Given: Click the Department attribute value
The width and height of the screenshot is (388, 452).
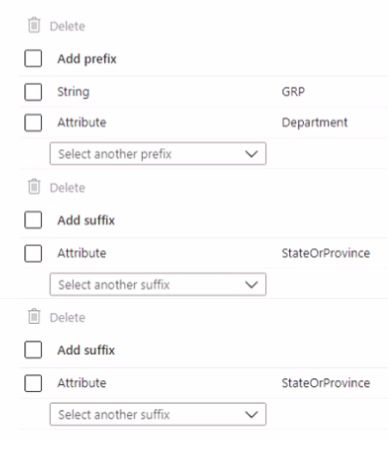Looking at the screenshot, I should pos(314,123).
